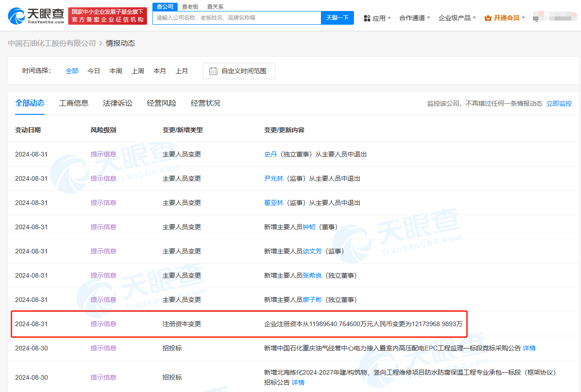This screenshot has height=392, width=581.
Task: Open the 开通会员 menu
Action: [505, 18]
